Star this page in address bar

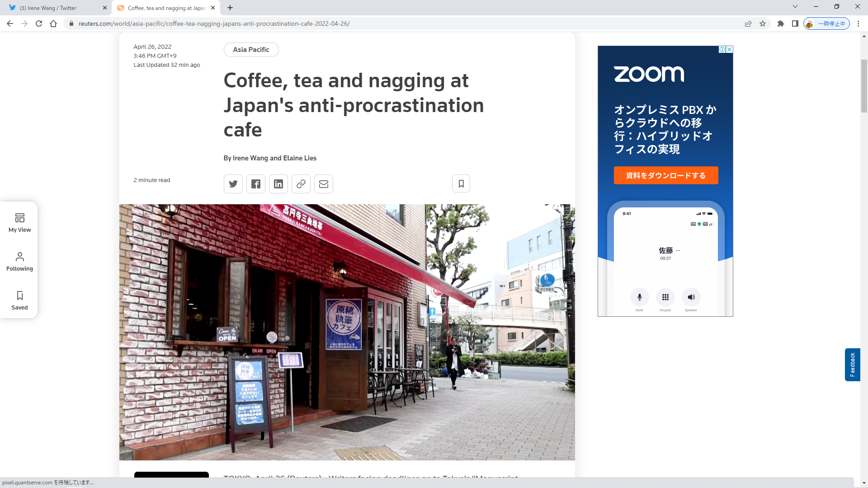click(763, 23)
